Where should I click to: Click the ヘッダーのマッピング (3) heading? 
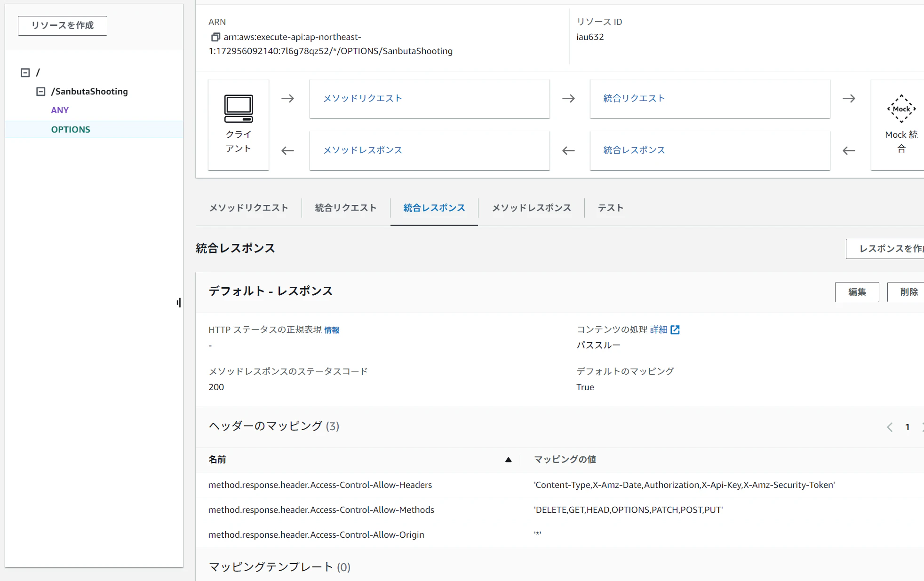(x=274, y=426)
